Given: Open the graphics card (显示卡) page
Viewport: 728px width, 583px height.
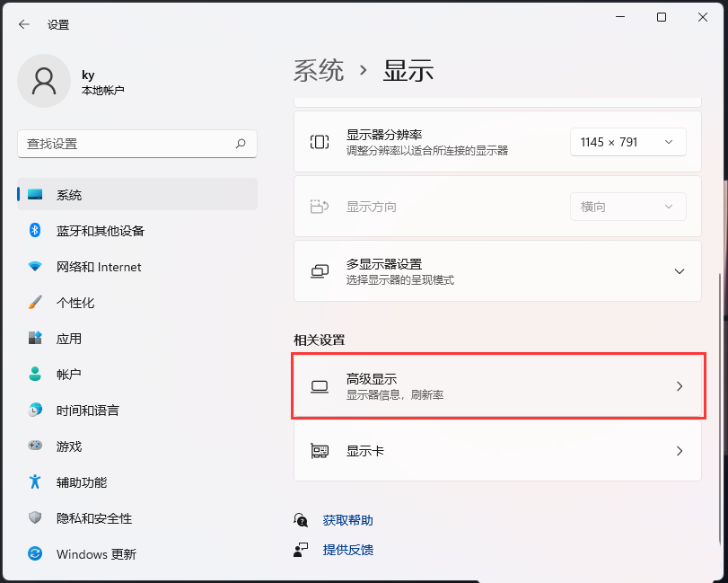Looking at the screenshot, I should [497, 451].
